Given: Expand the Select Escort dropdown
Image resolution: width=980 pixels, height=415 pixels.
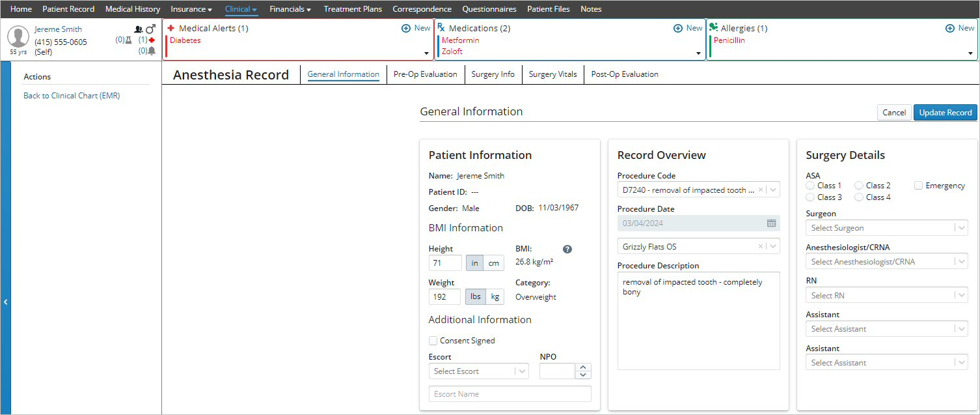Looking at the screenshot, I should pos(478,371).
